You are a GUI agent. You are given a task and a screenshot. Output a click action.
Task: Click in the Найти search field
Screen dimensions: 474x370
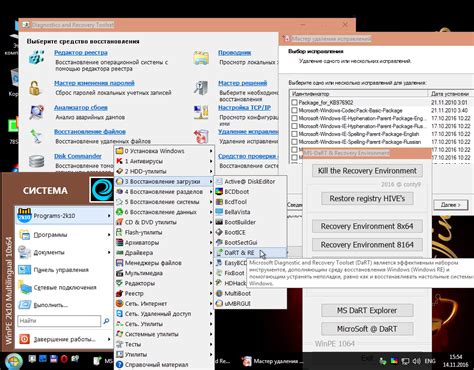pyautogui.click(x=59, y=321)
